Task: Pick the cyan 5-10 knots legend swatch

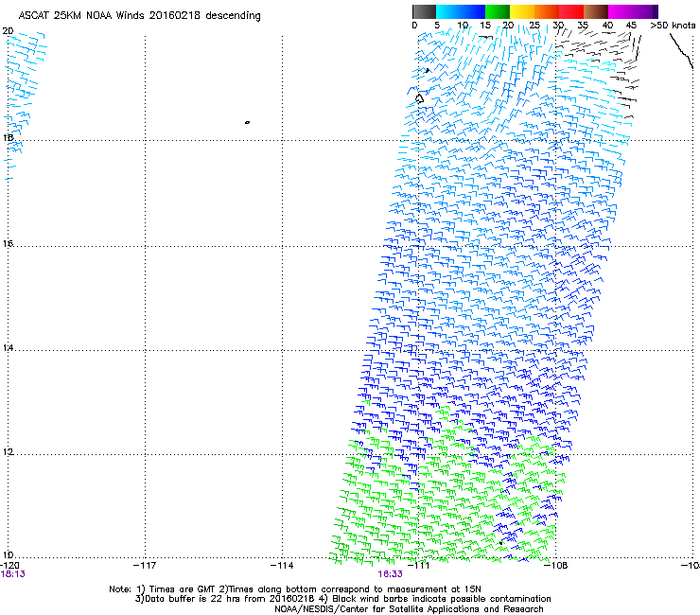Action: pyautogui.click(x=448, y=11)
